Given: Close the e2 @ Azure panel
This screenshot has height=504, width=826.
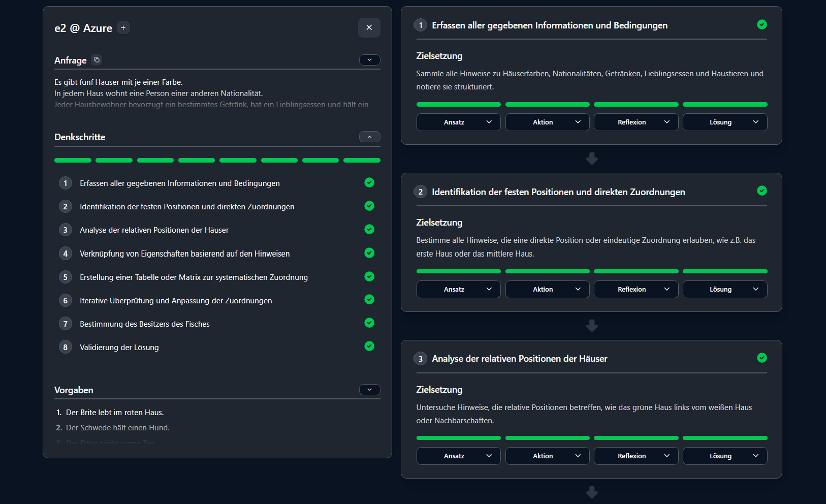Looking at the screenshot, I should (x=369, y=27).
